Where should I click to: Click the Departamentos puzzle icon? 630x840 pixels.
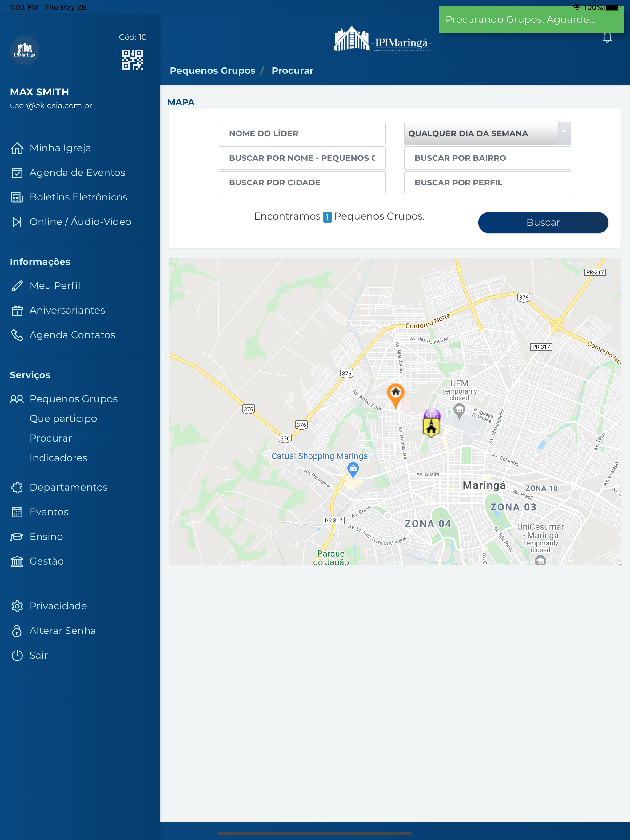(x=17, y=488)
